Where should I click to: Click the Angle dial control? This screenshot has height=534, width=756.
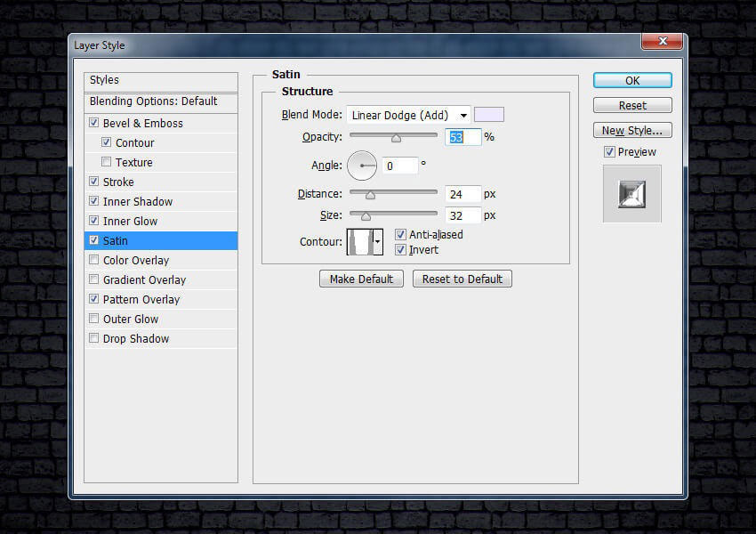(362, 166)
